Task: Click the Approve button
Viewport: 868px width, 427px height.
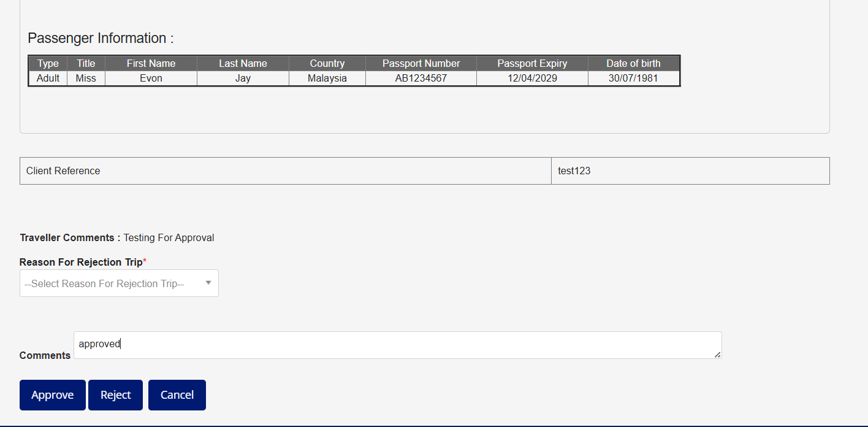Action: (52, 394)
